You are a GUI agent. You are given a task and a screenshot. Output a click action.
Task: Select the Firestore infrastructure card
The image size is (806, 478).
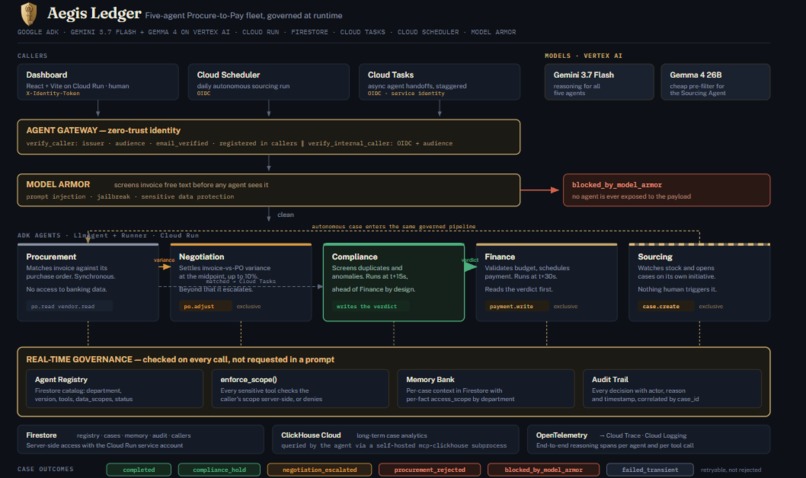[x=140, y=439]
